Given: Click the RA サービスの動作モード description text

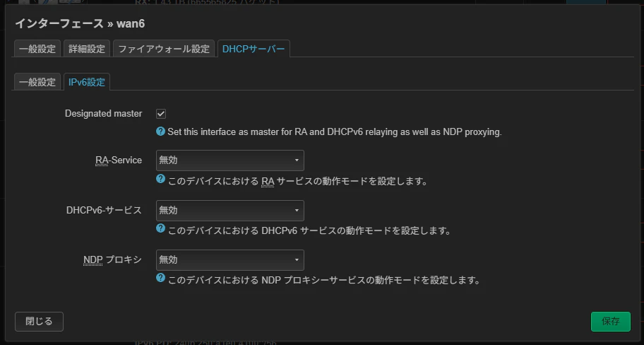Looking at the screenshot, I should pyautogui.click(x=298, y=182).
